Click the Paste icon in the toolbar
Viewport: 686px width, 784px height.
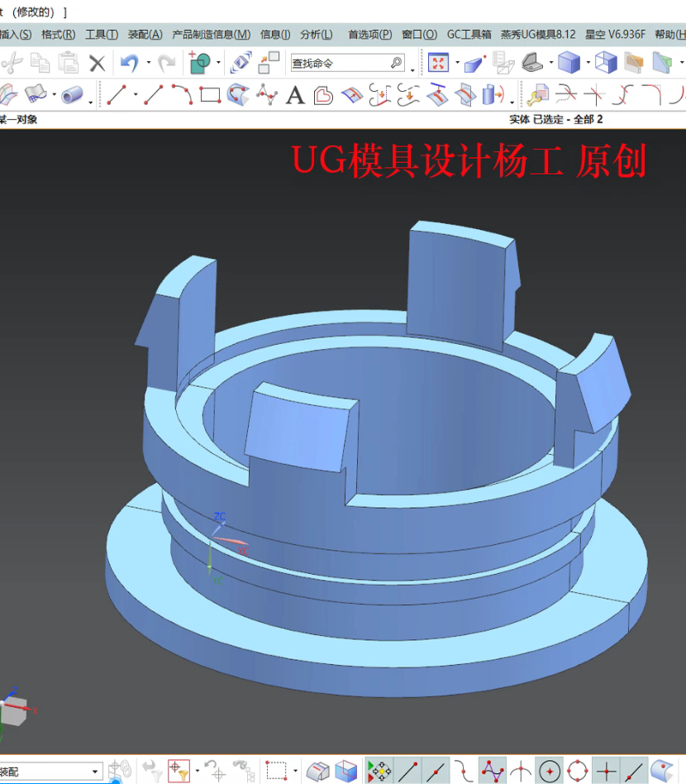click(x=67, y=63)
